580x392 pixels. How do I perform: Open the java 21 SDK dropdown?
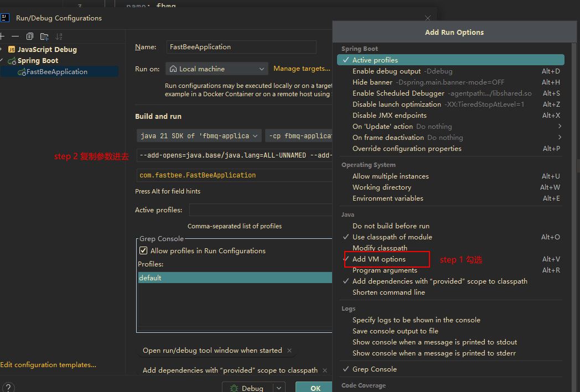coord(199,135)
